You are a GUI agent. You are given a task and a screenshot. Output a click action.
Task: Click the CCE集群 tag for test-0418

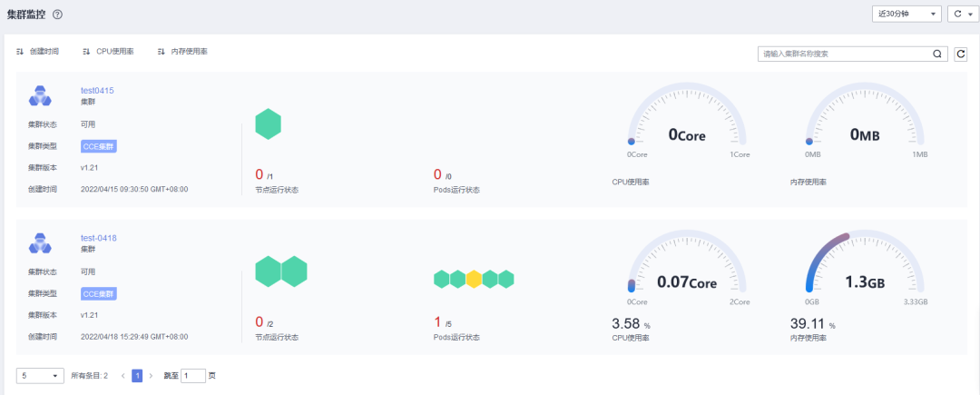(99, 293)
